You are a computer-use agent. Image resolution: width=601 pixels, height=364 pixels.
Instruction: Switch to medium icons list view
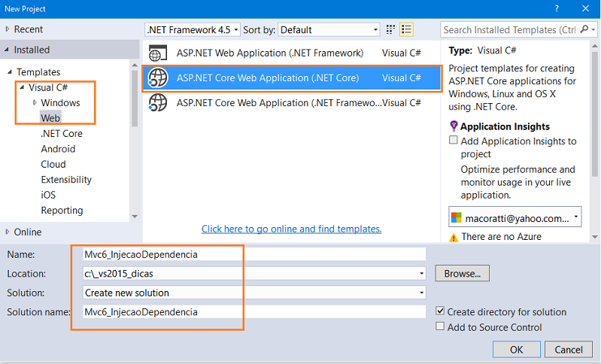(x=406, y=29)
